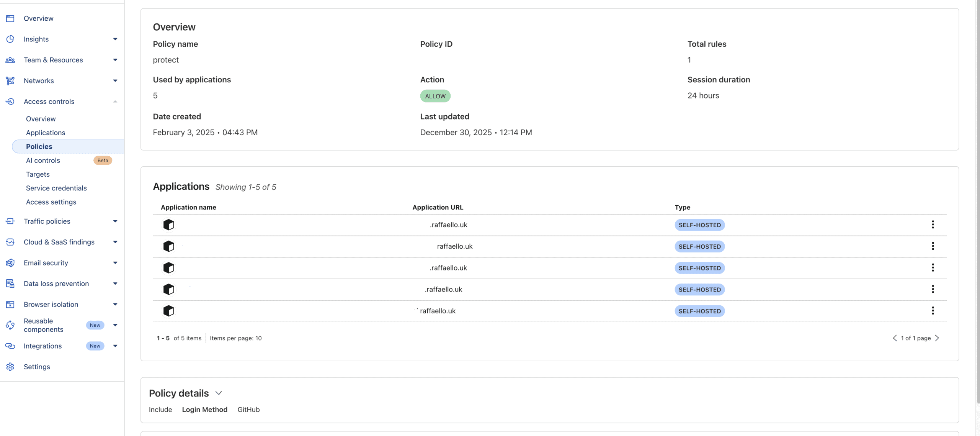This screenshot has height=436, width=980.
Task: Click the Email security icon
Action: [x=10, y=263]
